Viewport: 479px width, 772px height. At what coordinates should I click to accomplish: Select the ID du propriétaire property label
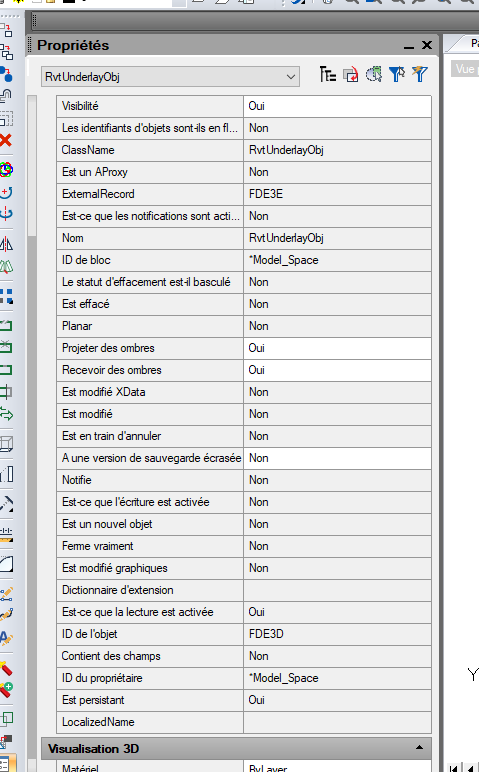102,678
